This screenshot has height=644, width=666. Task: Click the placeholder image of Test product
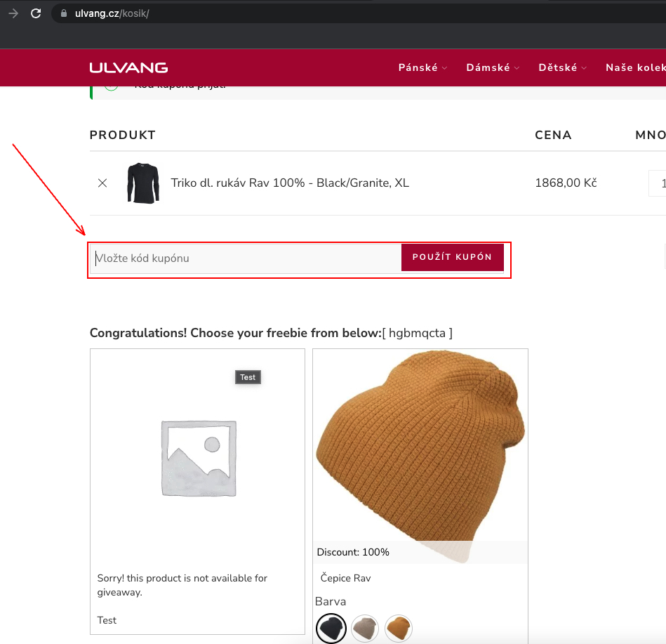(x=199, y=458)
